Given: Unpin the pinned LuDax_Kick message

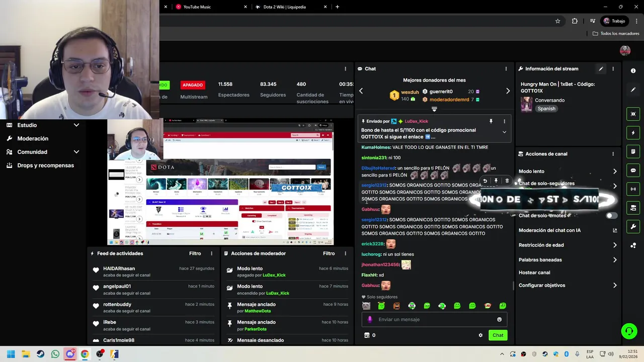Looking at the screenshot, I should click(x=491, y=121).
